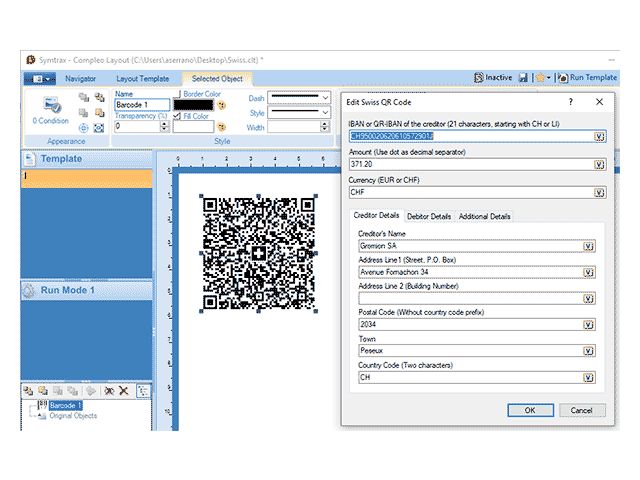Adjust the Transparency spinner arrows
The image size is (640, 480).
point(164,127)
